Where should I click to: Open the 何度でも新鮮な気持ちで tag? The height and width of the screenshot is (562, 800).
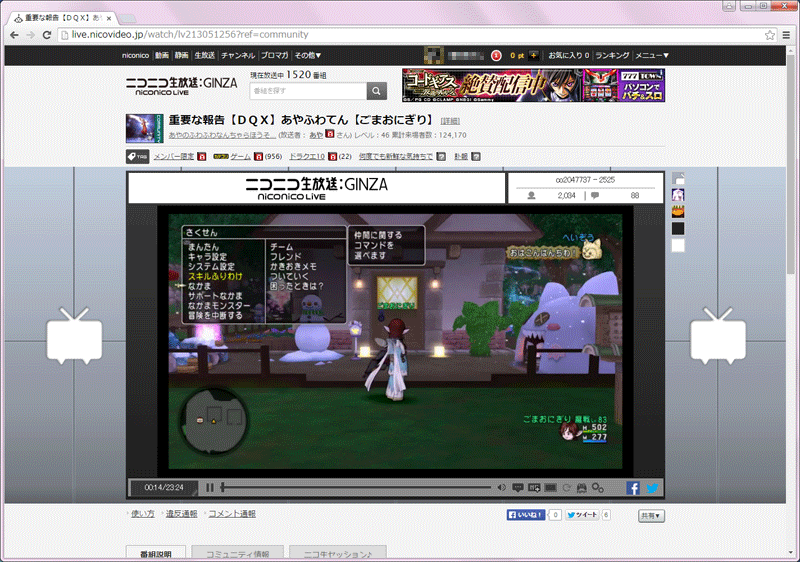coord(395,157)
